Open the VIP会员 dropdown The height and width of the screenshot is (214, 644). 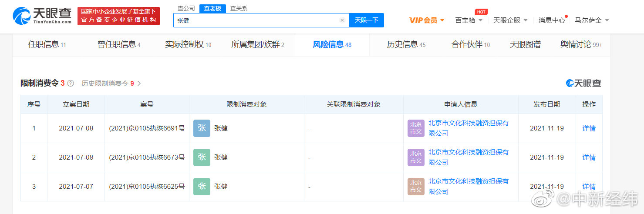[x=427, y=20]
